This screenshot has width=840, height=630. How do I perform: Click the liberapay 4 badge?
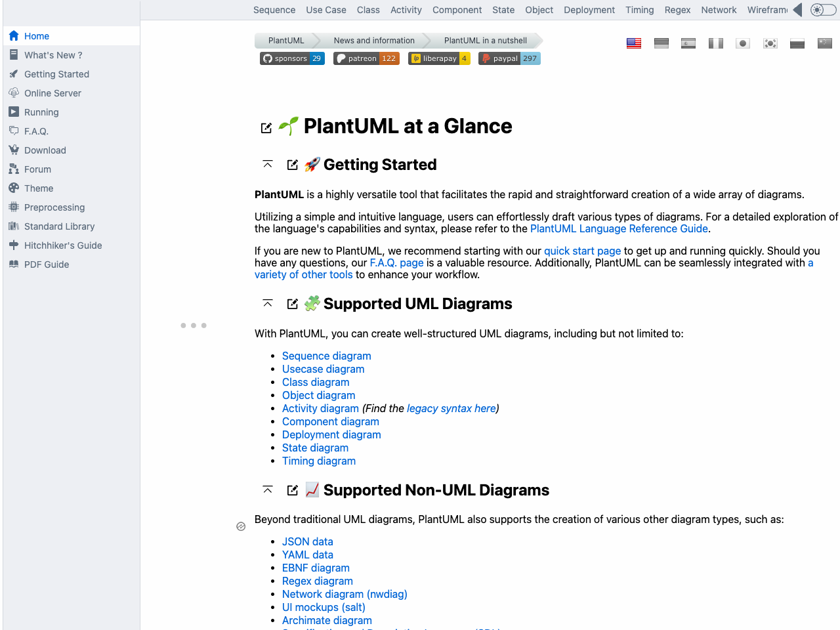439,58
